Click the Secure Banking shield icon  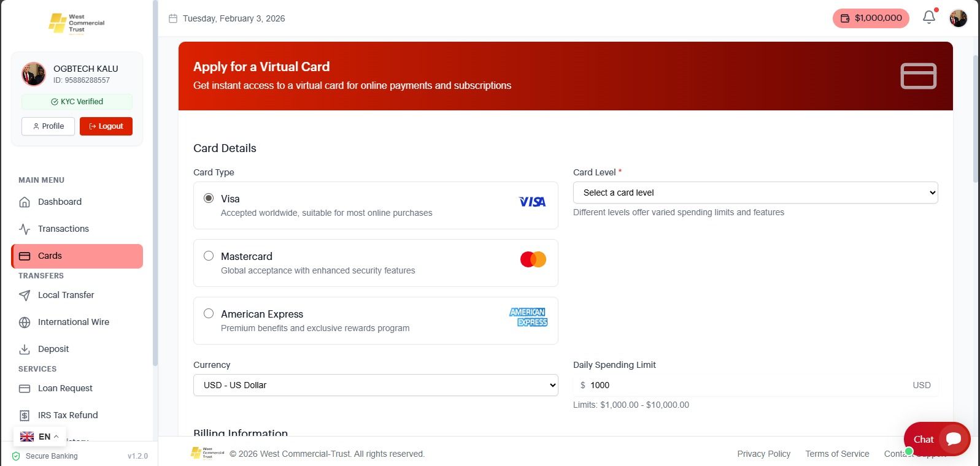(16, 456)
